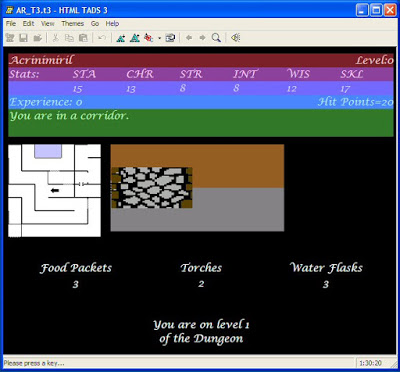Viewport: 400px width, 372px height.
Task: Click the copy icon in the toolbar
Action: (x=69, y=38)
